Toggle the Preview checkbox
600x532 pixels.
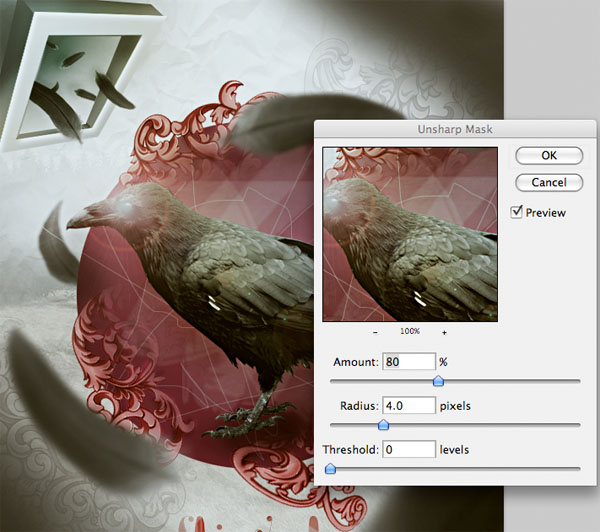click(516, 212)
